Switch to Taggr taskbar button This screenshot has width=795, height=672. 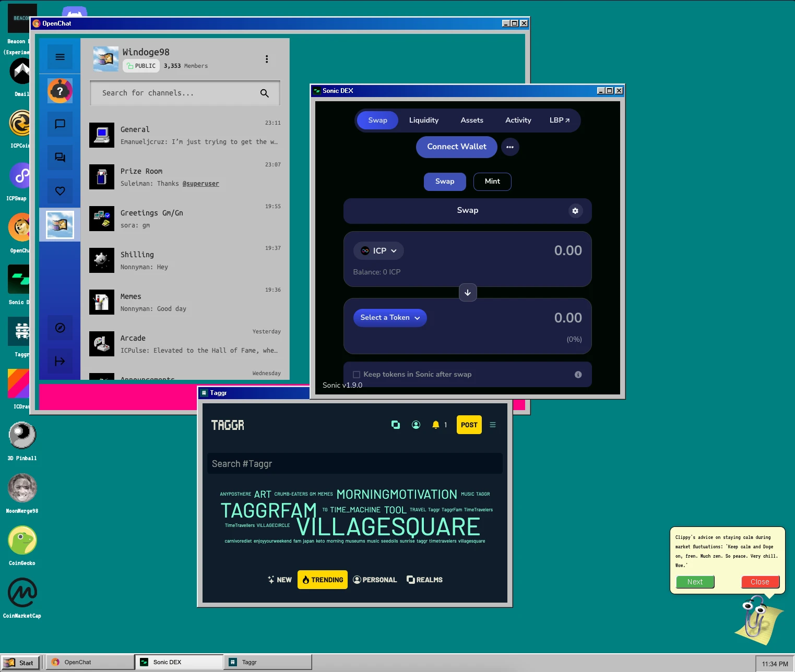268,663
